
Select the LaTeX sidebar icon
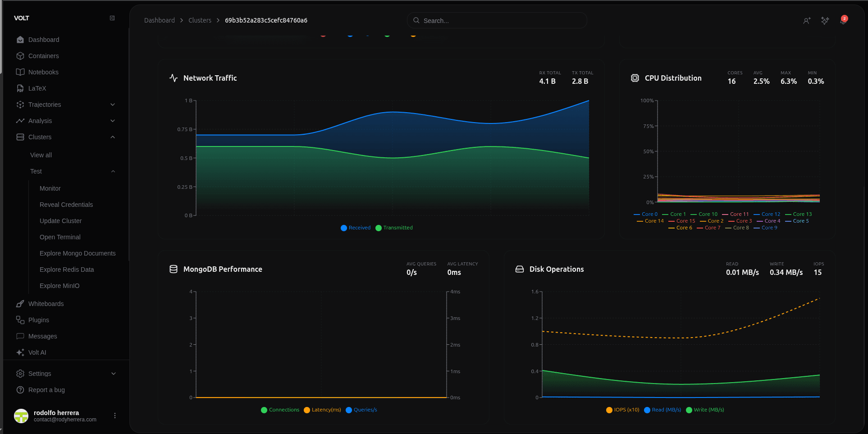point(21,88)
